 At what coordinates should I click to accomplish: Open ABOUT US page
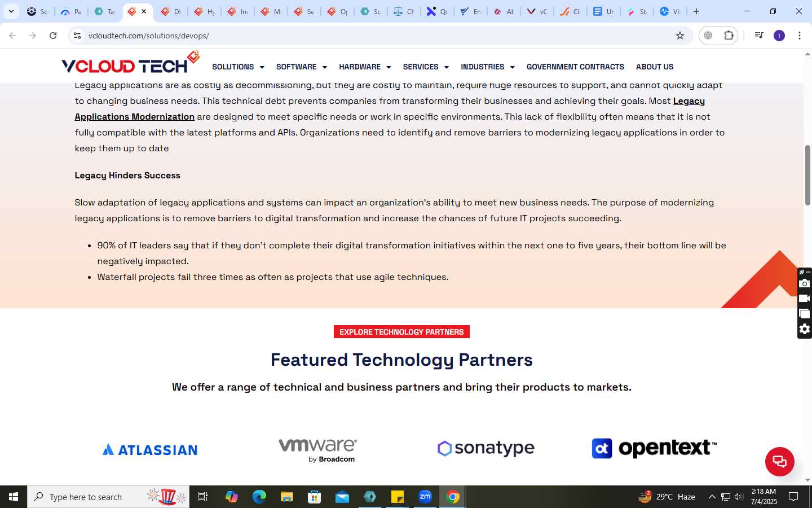(x=655, y=67)
